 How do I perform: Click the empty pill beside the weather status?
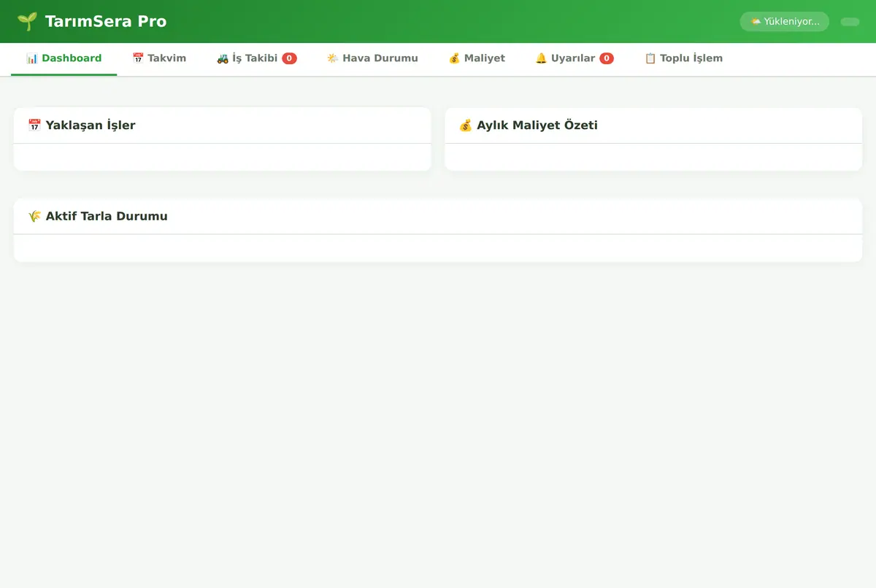pyautogui.click(x=850, y=22)
